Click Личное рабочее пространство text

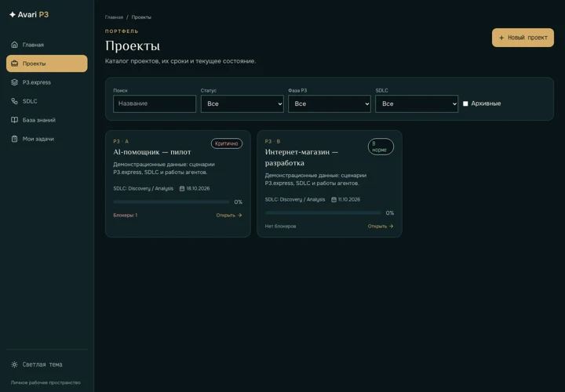click(46, 383)
